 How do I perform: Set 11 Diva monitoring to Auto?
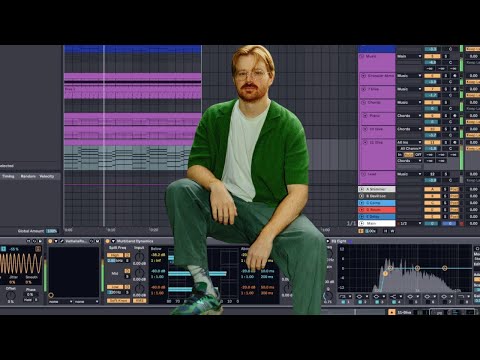408,155
